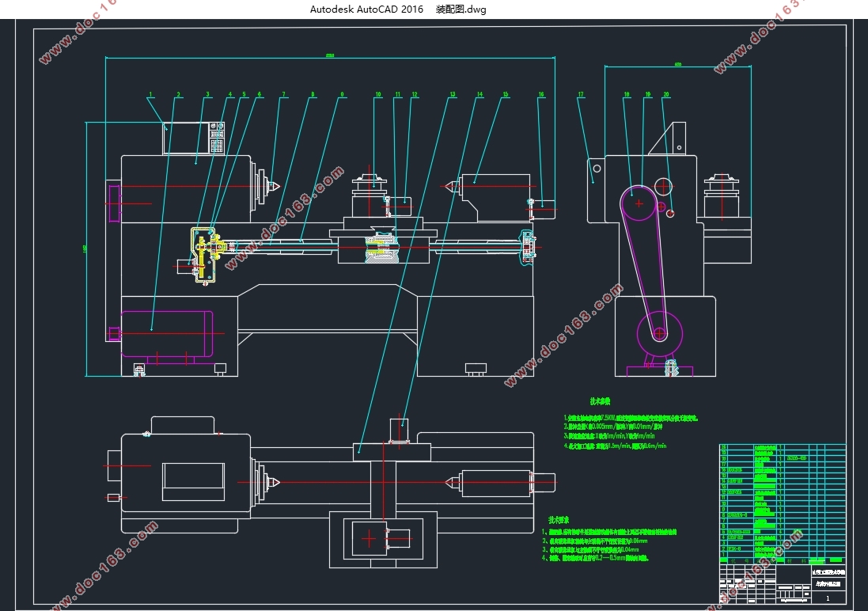Click the cyan parts list table

[x=783, y=503]
